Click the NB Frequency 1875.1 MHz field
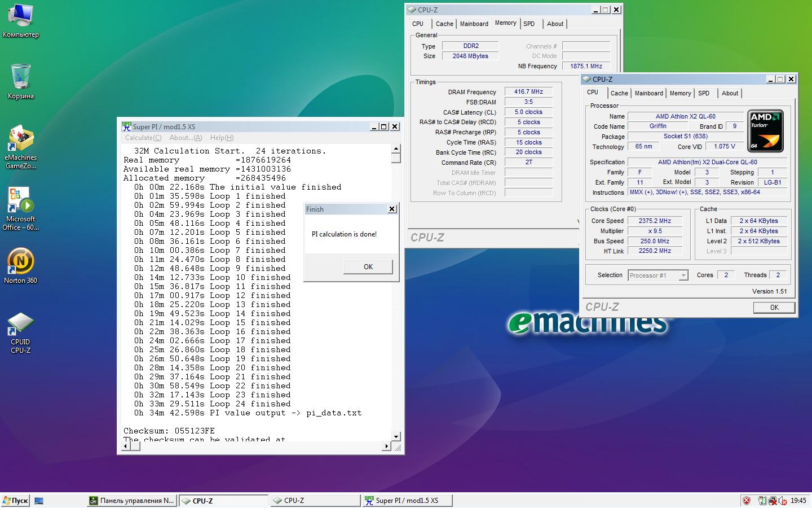 pyautogui.click(x=586, y=66)
